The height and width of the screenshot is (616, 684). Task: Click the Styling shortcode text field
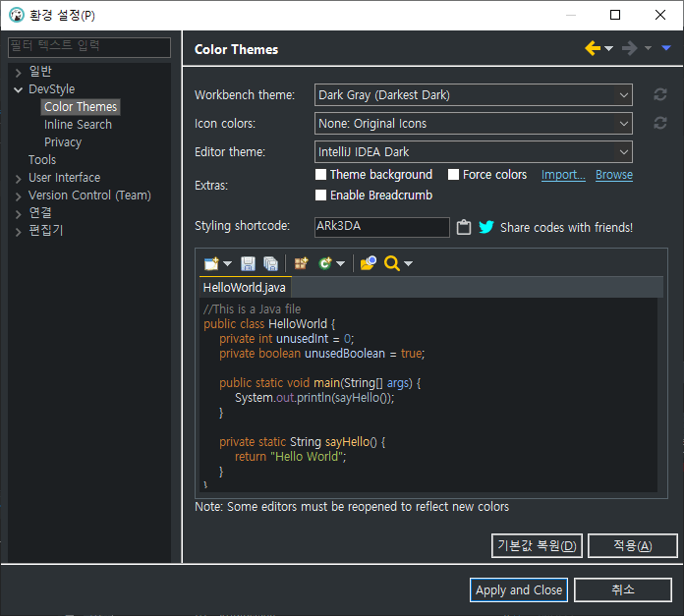pos(381,227)
